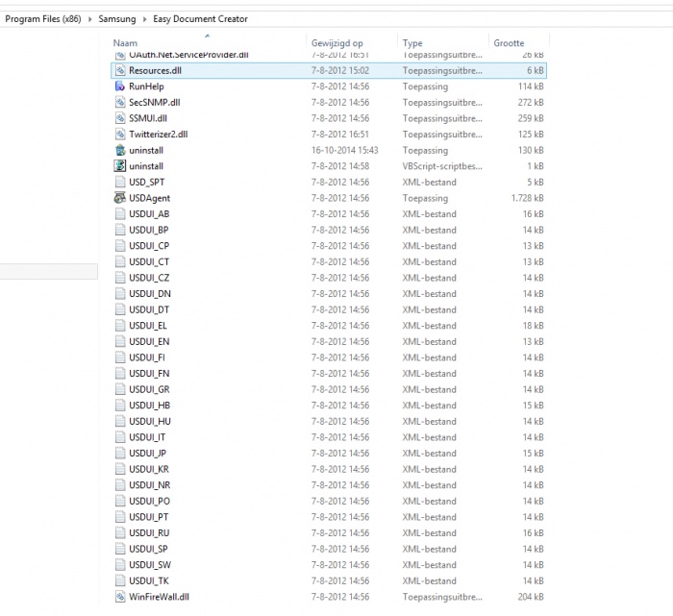Viewport: 673px width, 616px height.
Task: Click the USDUI_GR XML file icon
Action: click(120, 389)
